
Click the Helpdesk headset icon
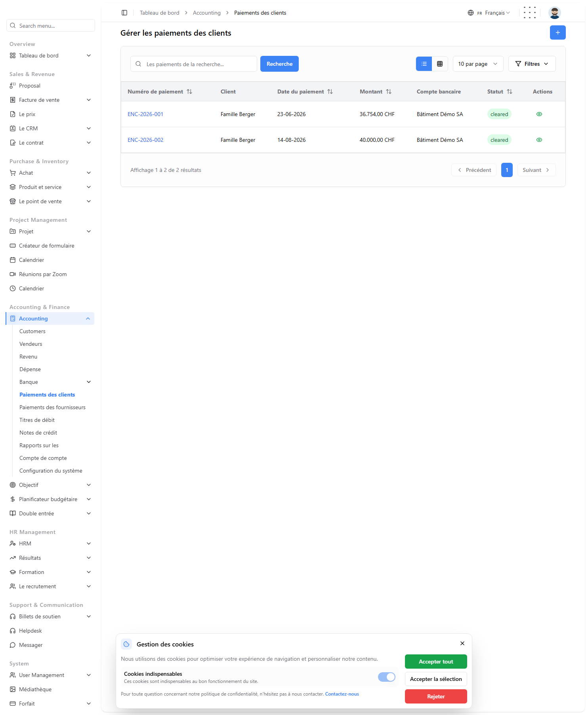pos(13,631)
